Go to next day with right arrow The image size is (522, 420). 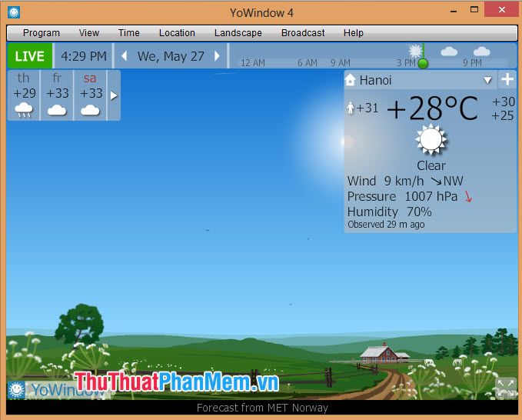click(x=217, y=56)
